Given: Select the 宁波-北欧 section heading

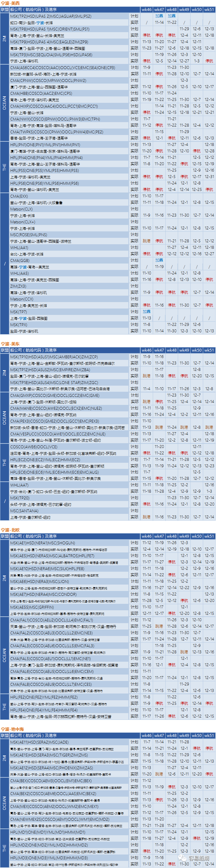Looking at the screenshot, I should [x=10, y=530].
